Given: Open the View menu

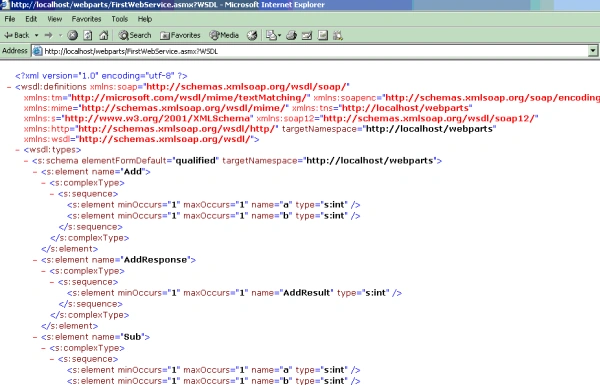Looking at the screenshot, I should coord(54,19).
